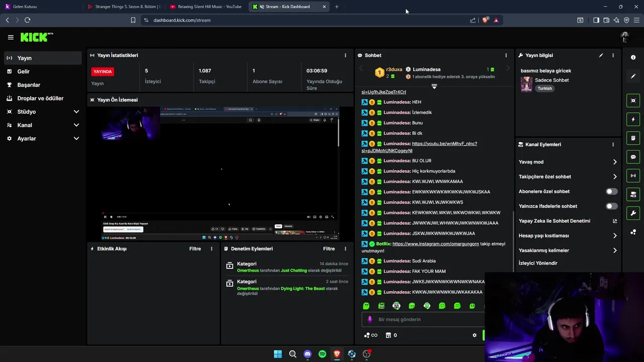Open Kanal Eylemleri three-dot menu

pyautogui.click(x=613, y=144)
